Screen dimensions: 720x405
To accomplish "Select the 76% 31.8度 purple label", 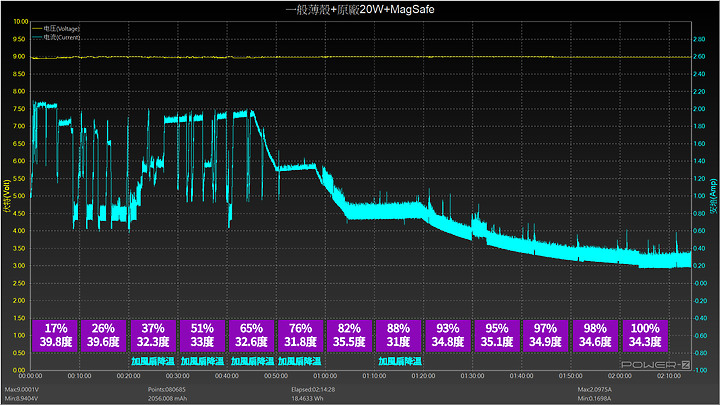I will tap(300, 335).
